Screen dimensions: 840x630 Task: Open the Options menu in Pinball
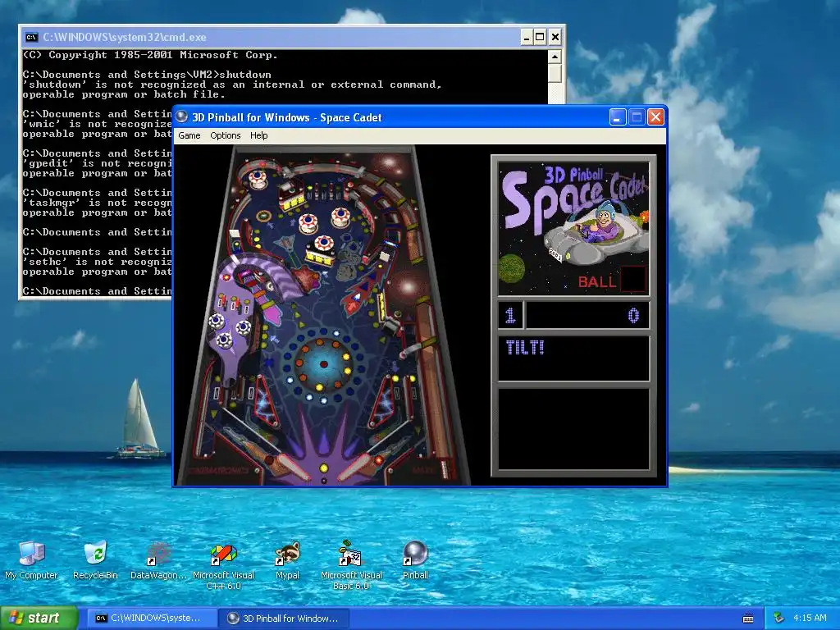point(225,135)
